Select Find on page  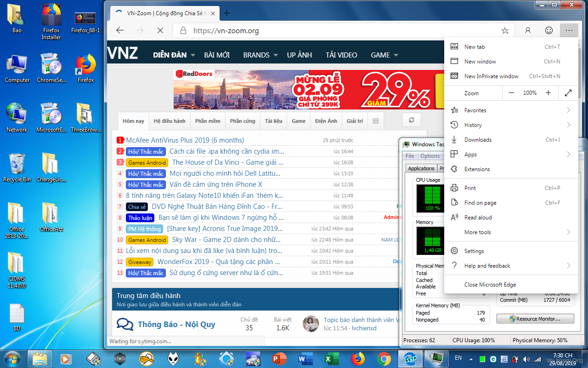[511, 203]
